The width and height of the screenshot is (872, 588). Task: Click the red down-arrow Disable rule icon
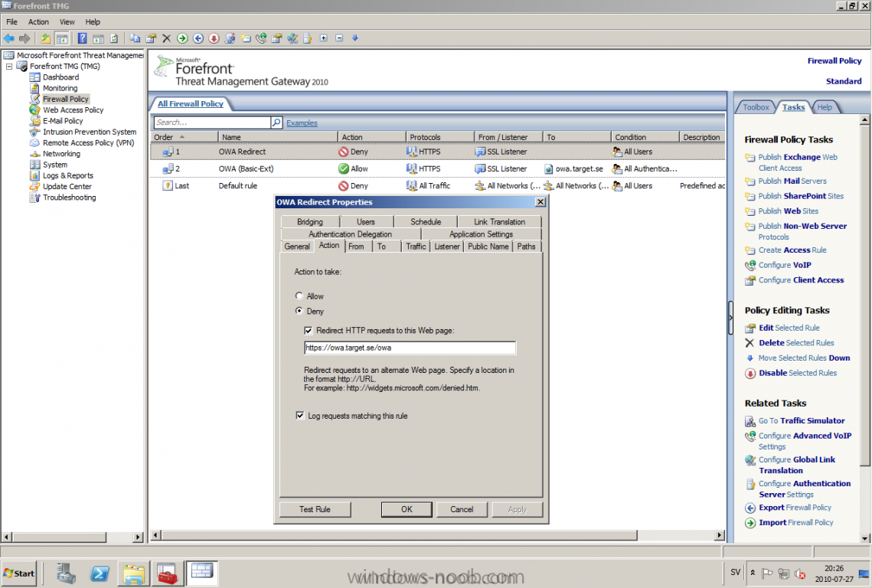point(214,38)
